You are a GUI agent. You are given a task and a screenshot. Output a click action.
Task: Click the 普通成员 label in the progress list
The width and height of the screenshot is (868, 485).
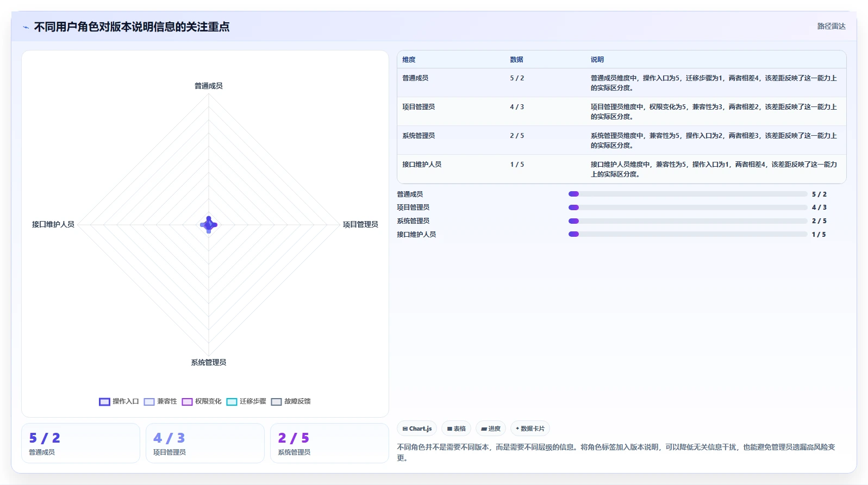(x=410, y=194)
